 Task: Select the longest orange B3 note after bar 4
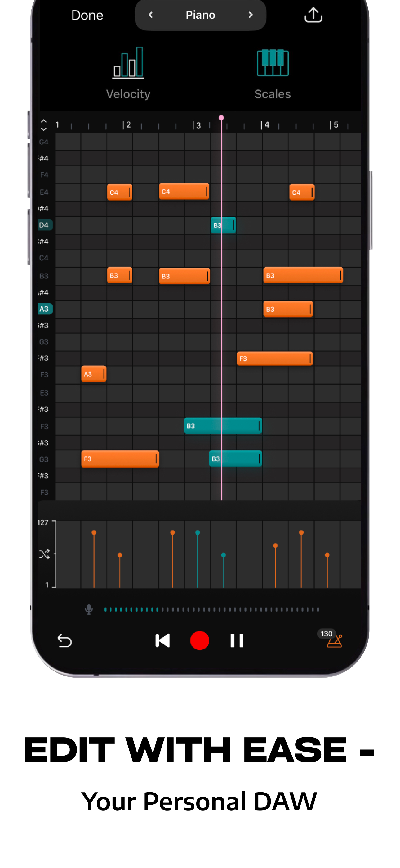(303, 276)
